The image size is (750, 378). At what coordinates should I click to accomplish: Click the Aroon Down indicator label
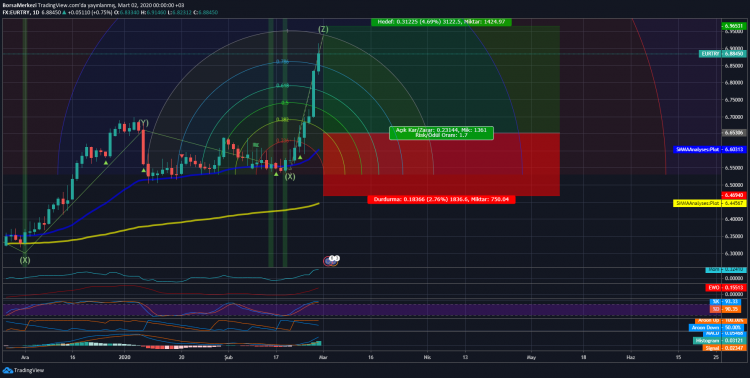click(x=718, y=327)
